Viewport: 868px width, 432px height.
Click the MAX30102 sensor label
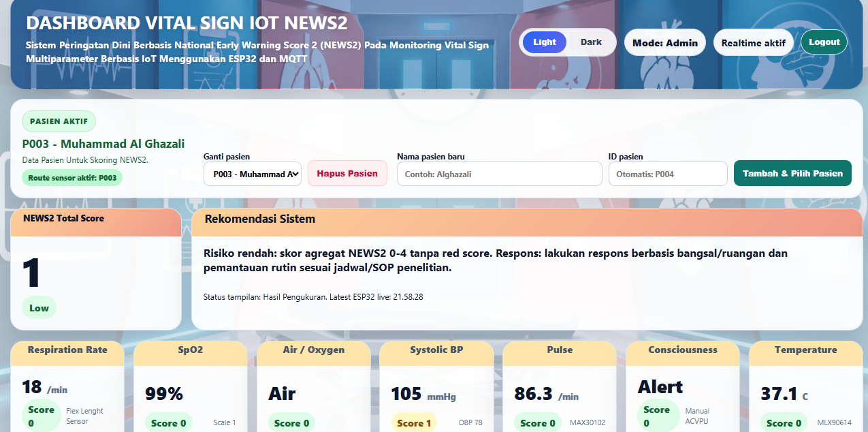tap(588, 423)
